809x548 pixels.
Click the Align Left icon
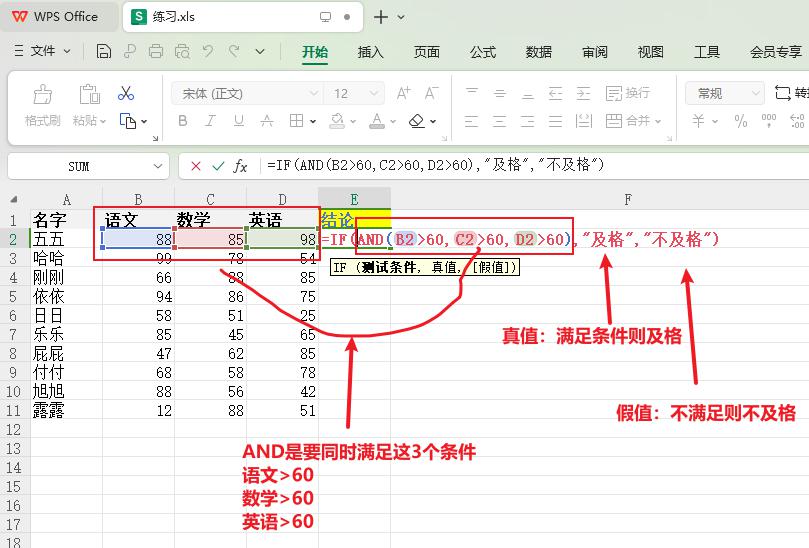point(472,121)
